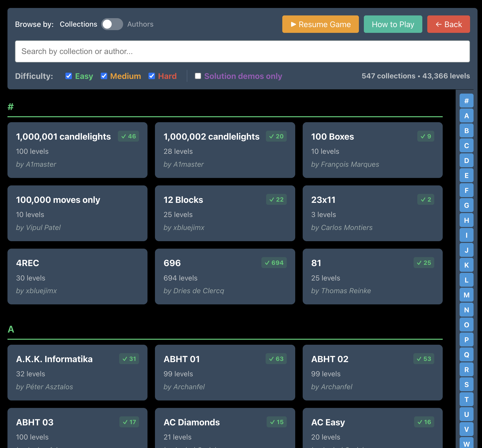482x448 pixels.
Task: Jump to letter M in the index
Action: (x=466, y=295)
